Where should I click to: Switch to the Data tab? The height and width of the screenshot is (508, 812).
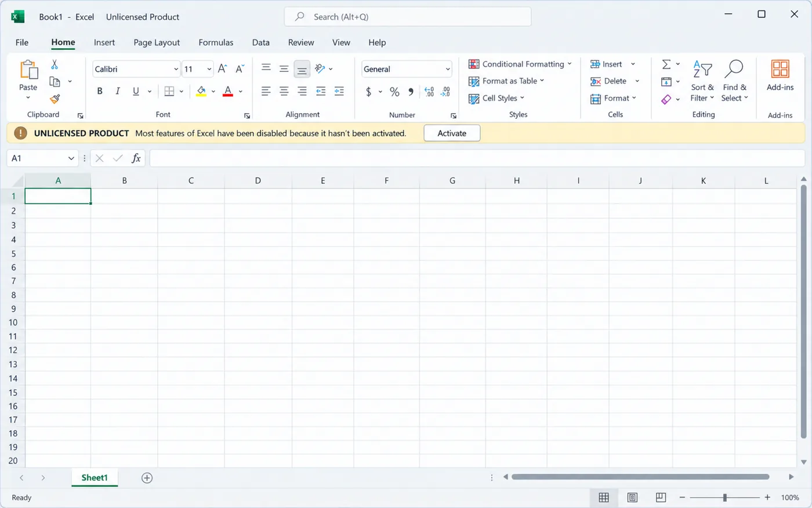(261, 42)
